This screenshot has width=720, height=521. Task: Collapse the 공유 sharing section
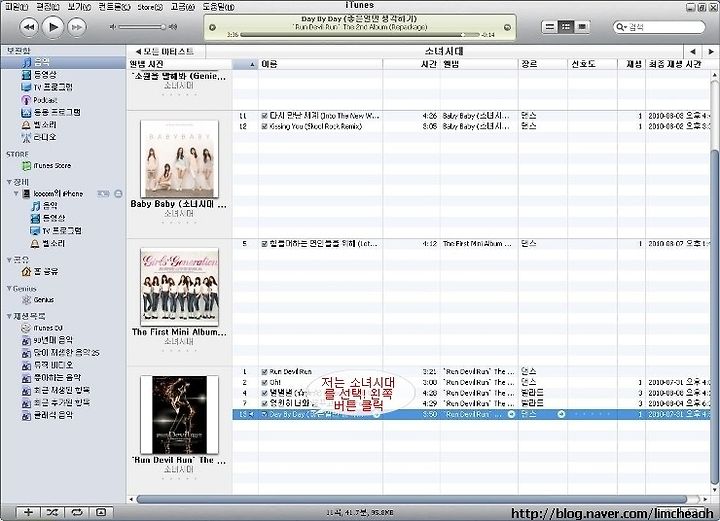9,259
